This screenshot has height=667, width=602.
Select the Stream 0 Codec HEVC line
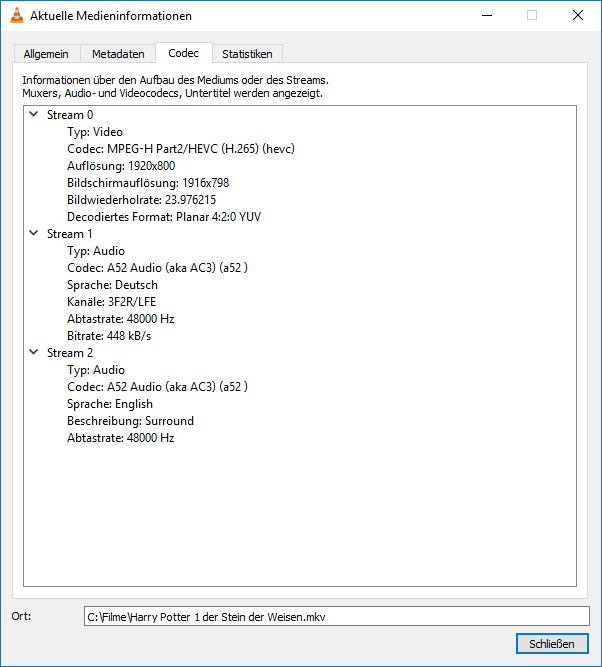pyautogui.click(x=181, y=149)
